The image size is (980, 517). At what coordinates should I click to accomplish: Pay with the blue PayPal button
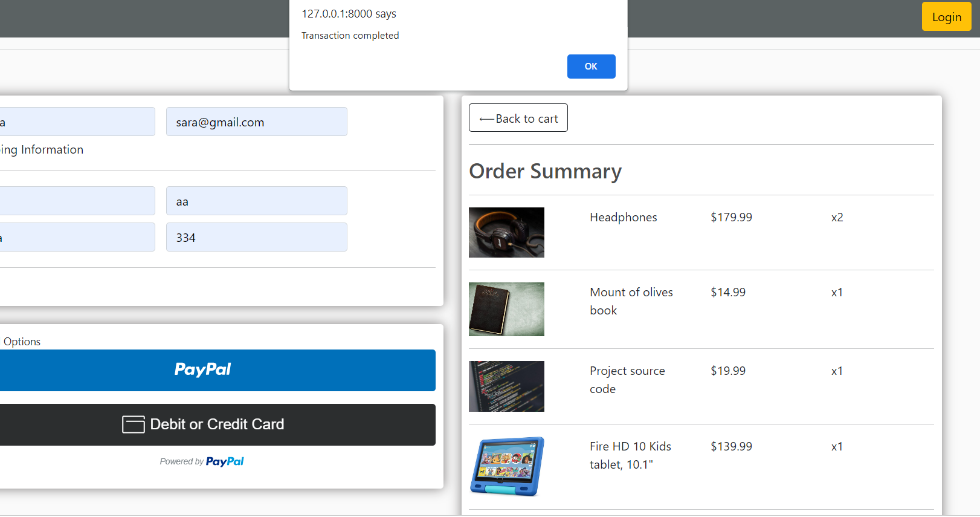pyautogui.click(x=217, y=370)
